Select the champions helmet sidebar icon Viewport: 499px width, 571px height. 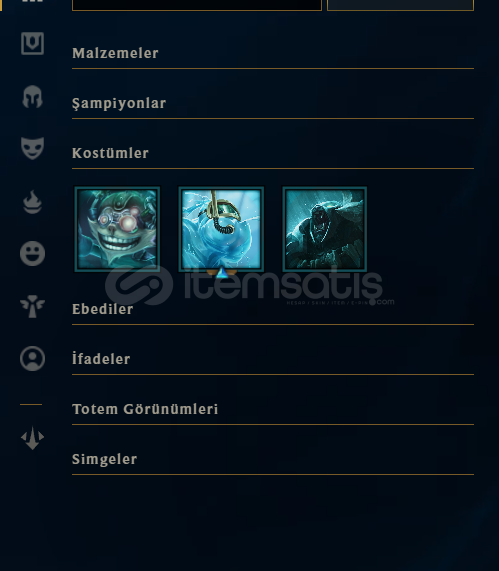(32, 97)
